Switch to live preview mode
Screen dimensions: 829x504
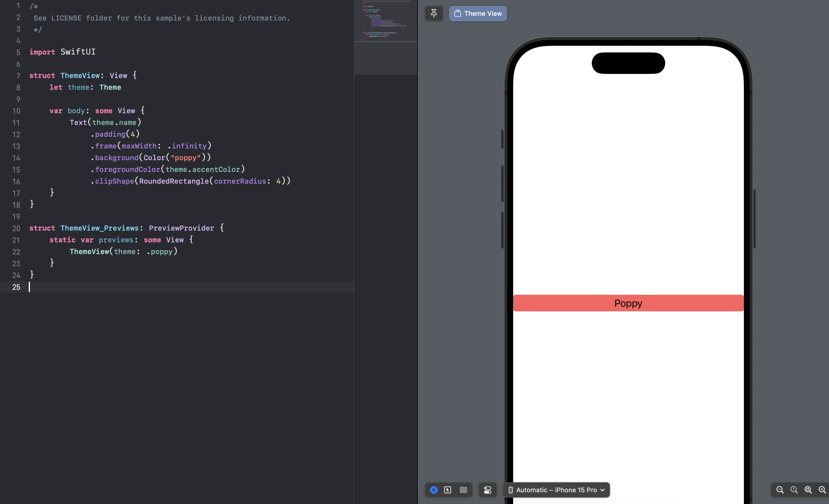434,490
